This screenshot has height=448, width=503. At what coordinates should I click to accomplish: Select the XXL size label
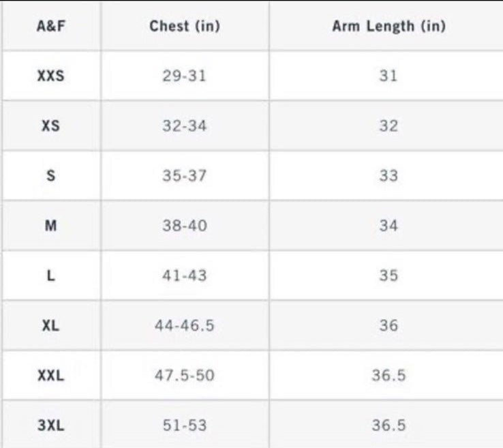tap(50, 376)
